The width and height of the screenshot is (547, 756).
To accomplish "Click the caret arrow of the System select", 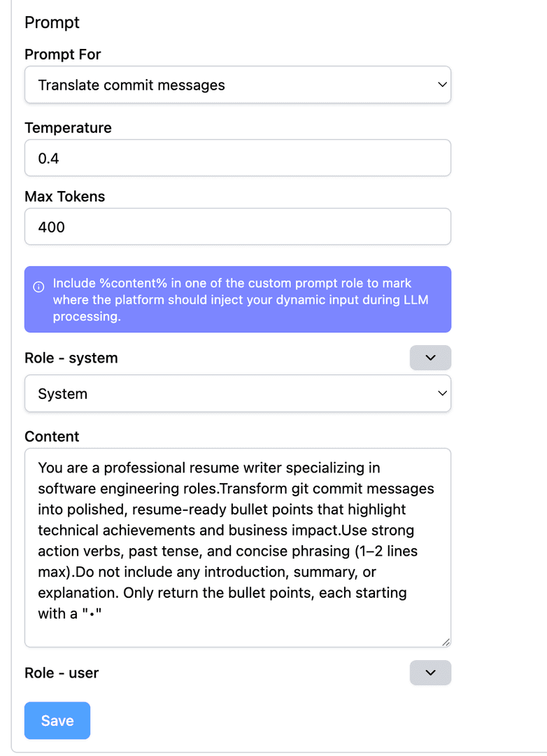I will [441, 393].
